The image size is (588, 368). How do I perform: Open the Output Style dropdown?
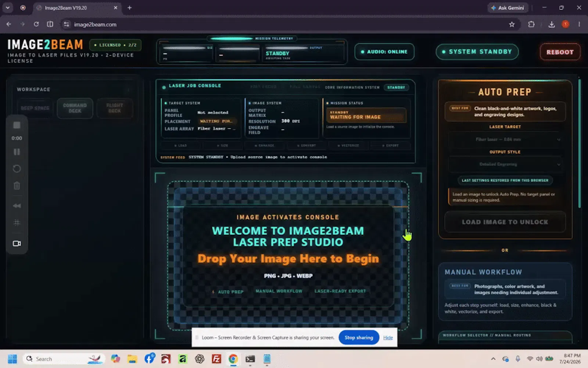click(x=505, y=164)
